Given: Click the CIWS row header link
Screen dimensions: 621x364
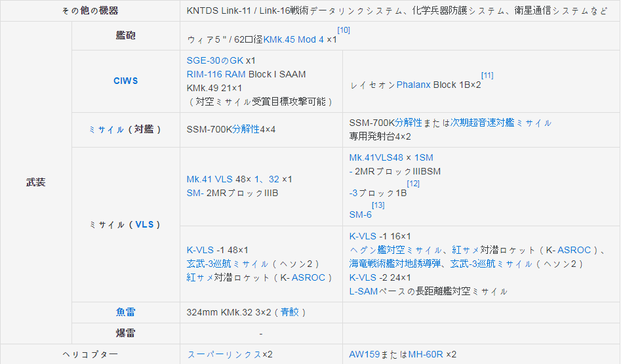Looking at the screenshot, I should [125, 81].
